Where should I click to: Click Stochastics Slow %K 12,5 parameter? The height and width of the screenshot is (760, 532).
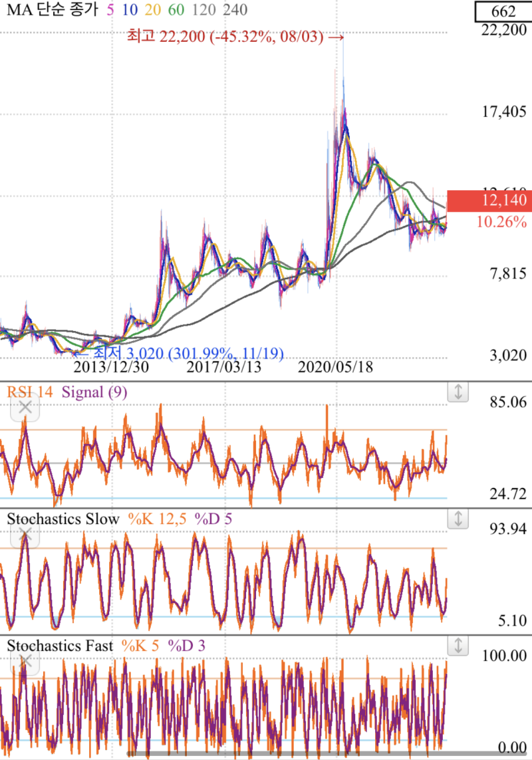pyautogui.click(x=157, y=519)
